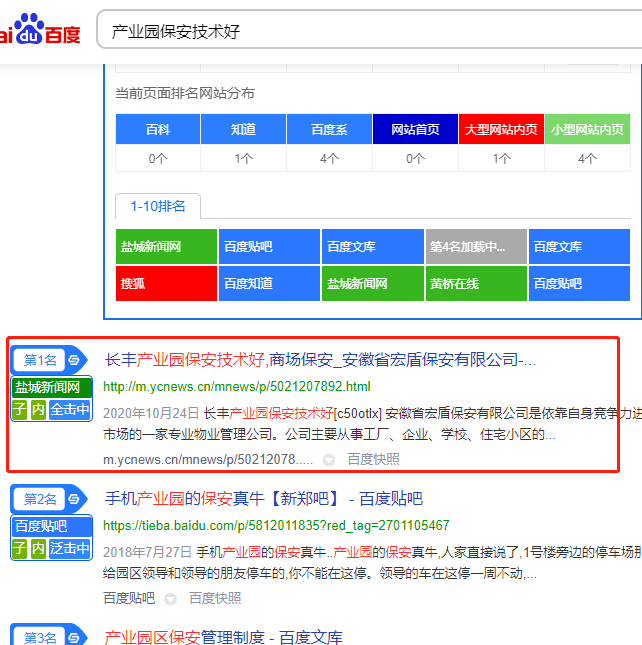642x645 pixels.
Task: Click the 盐城新闻网 site label under 第1名
Action: click(x=51, y=387)
